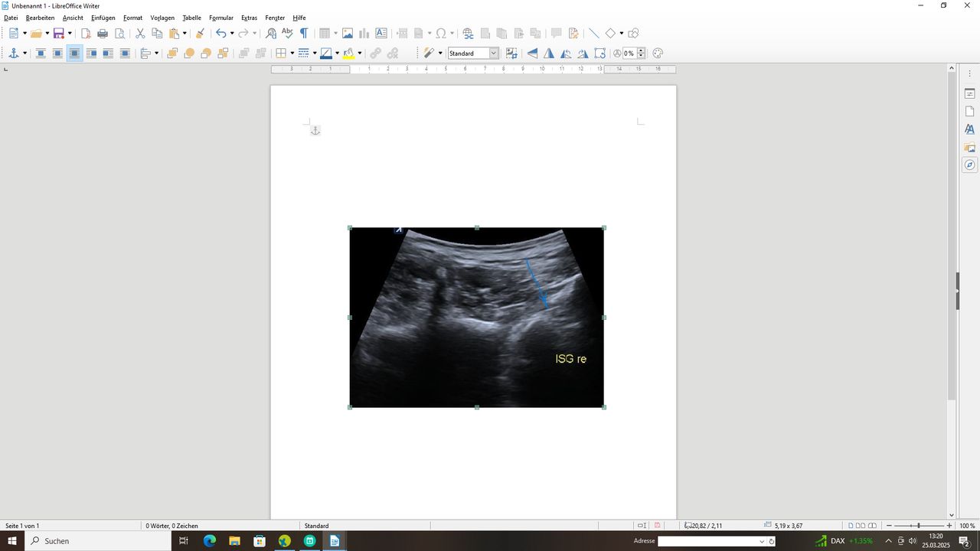Click the Windows taskbar Suchen search box
980x551 pixels.
pos(98,541)
